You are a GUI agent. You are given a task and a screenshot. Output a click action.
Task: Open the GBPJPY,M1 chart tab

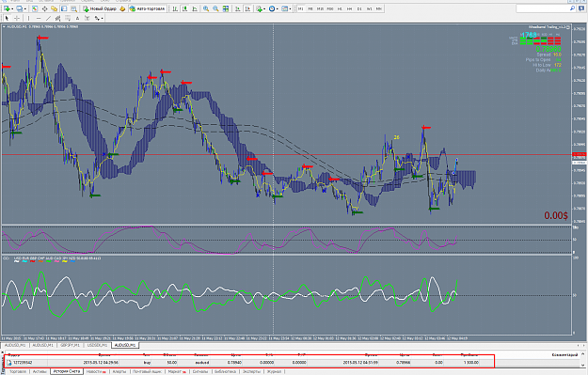(71, 345)
